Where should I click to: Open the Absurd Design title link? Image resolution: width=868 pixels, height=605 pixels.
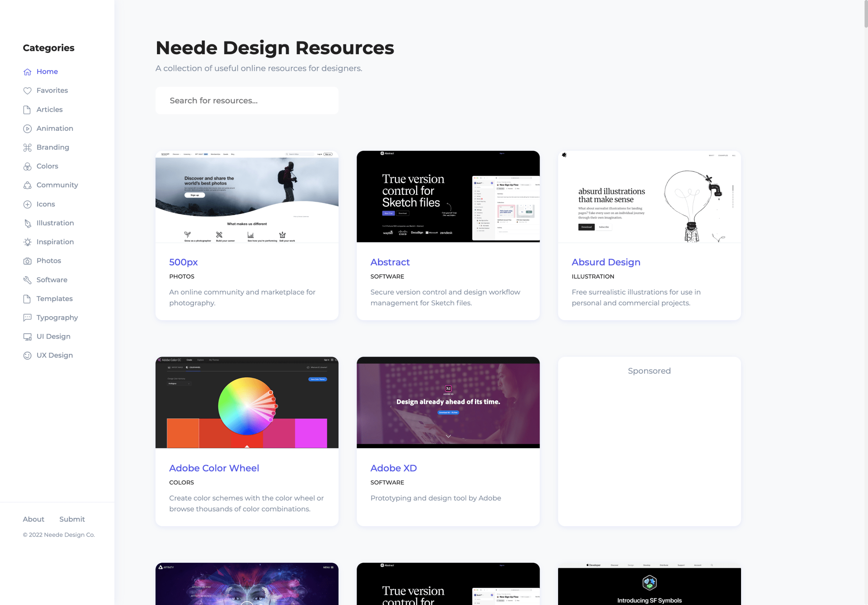tap(606, 262)
